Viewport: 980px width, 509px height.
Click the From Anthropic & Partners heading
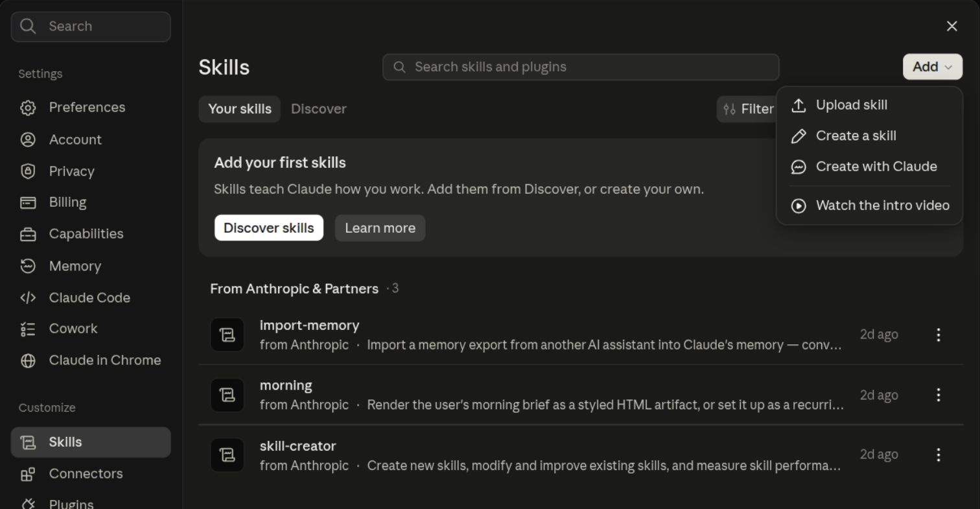pyautogui.click(x=294, y=289)
